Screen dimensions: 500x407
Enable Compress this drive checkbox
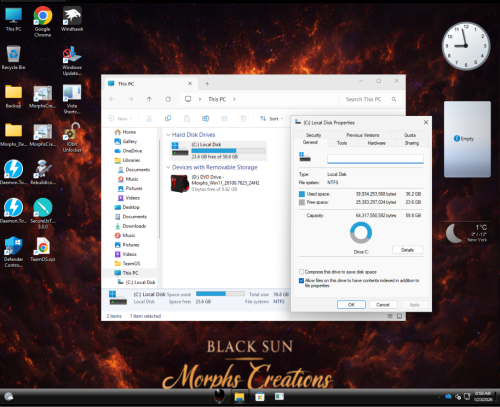coord(301,272)
